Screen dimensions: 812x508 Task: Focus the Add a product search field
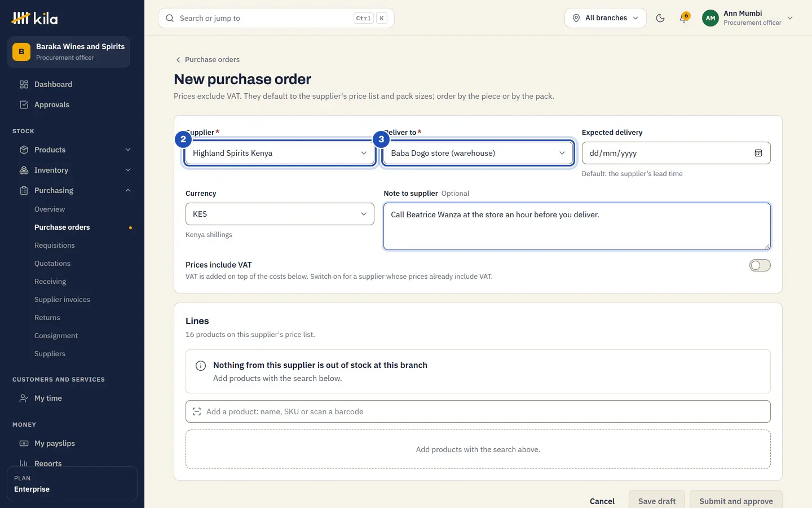click(478, 411)
